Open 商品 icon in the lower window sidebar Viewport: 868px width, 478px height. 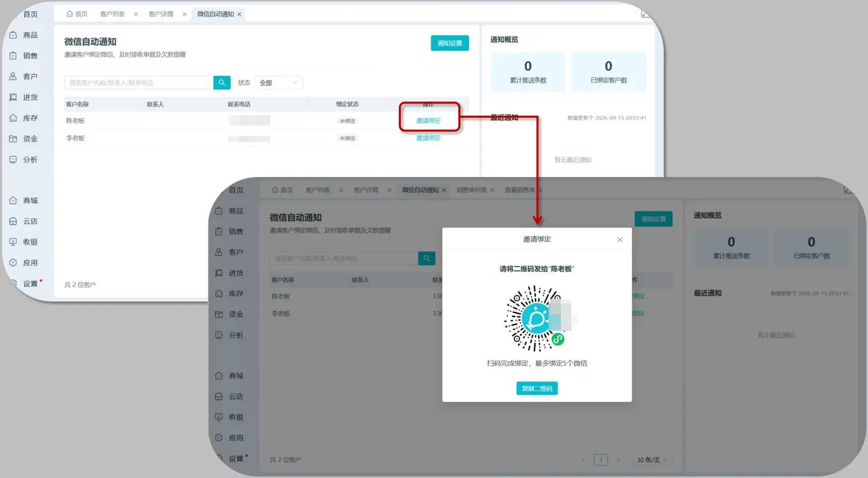point(219,211)
